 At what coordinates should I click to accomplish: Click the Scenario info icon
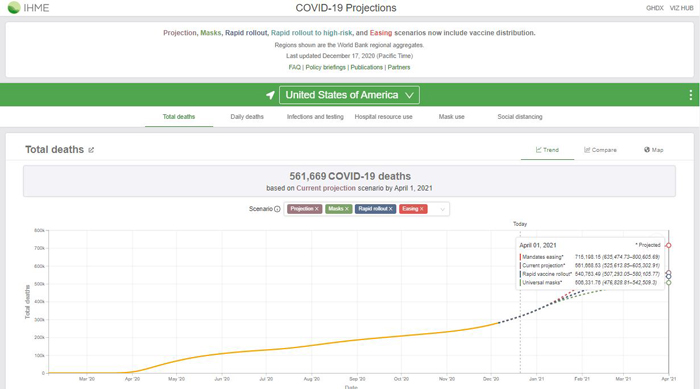tap(277, 209)
